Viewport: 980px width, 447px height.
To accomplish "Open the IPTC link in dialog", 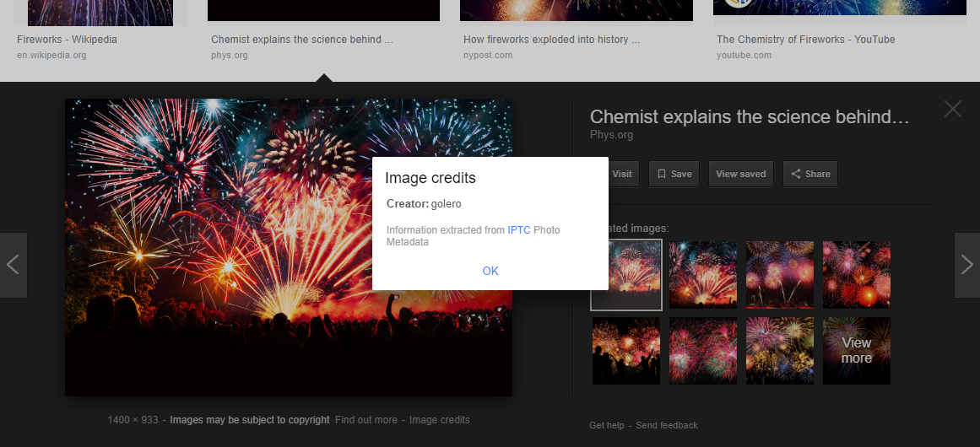I will click(518, 230).
